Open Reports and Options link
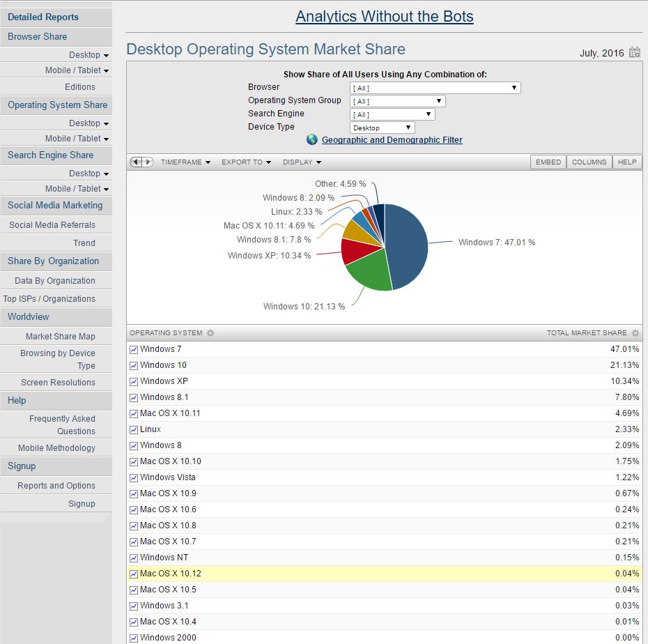 (56, 486)
